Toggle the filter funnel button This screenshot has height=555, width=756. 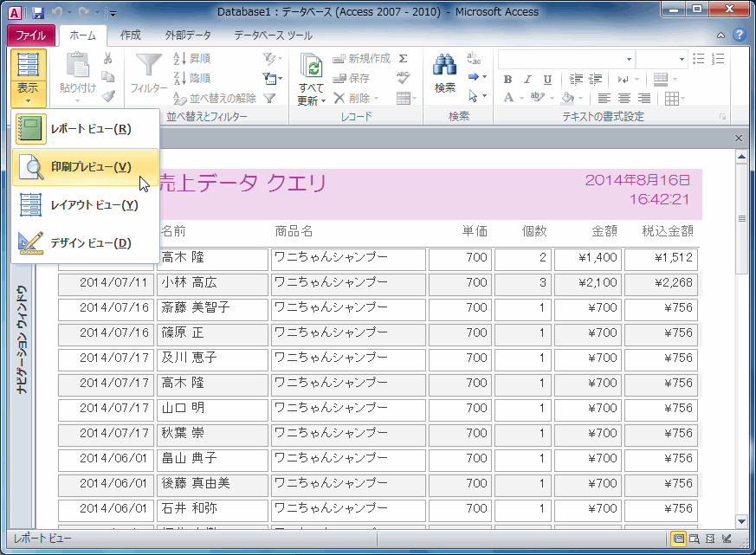(269, 99)
